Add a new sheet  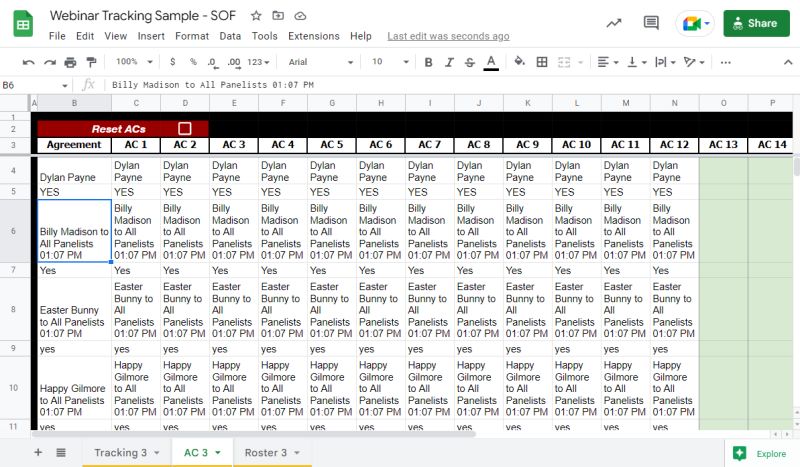point(38,452)
